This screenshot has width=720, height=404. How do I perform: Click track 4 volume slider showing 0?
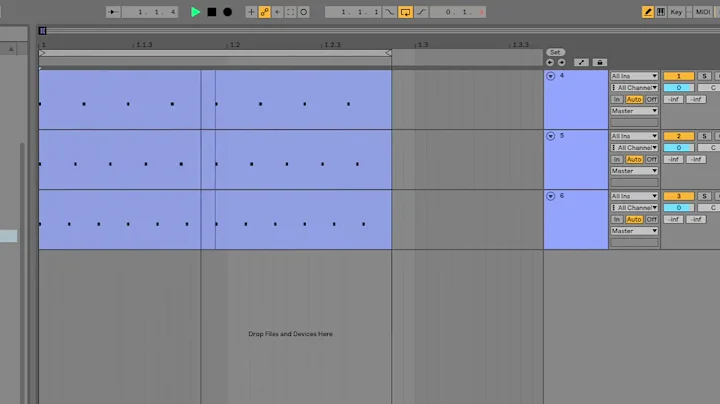click(x=679, y=88)
